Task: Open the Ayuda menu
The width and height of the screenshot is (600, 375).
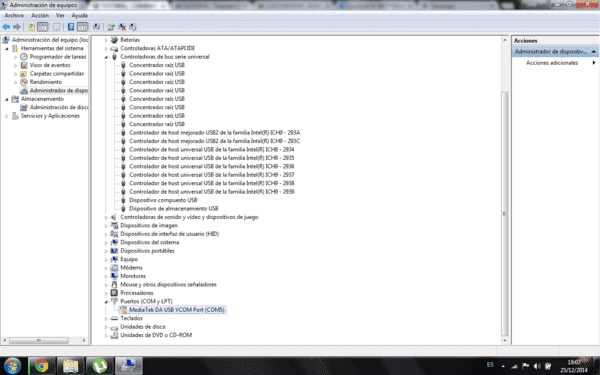Action: click(80, 15)
